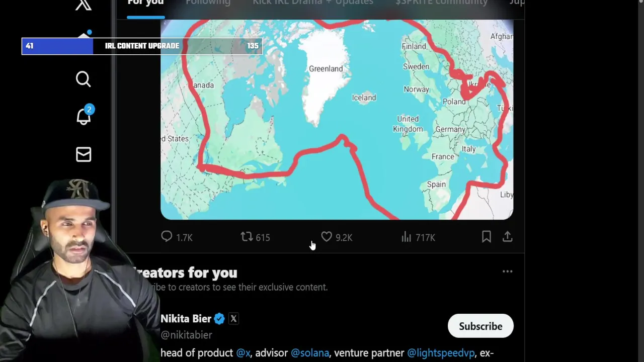The image size is (644, 362).
Task: Open the @lightspeedvp mention link
Action: click(441, 353)
